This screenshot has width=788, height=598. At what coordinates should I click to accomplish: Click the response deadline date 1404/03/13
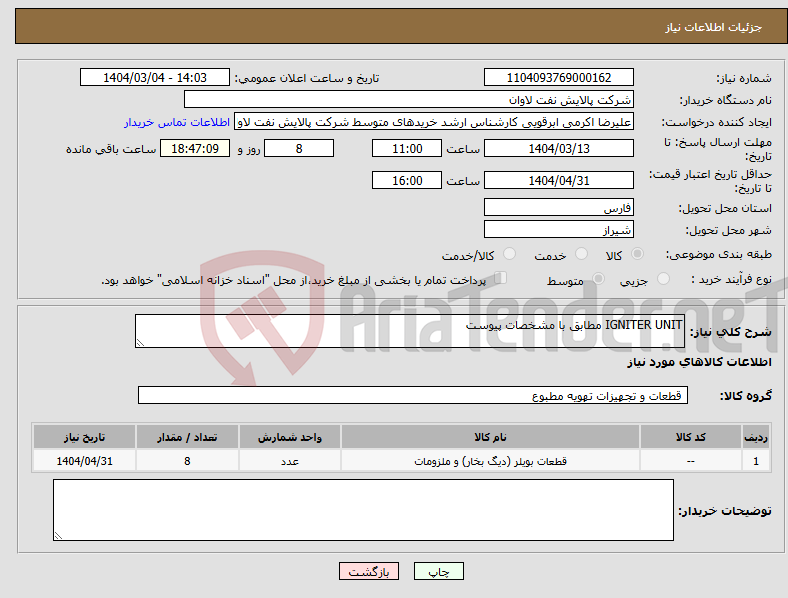point(558,148)
